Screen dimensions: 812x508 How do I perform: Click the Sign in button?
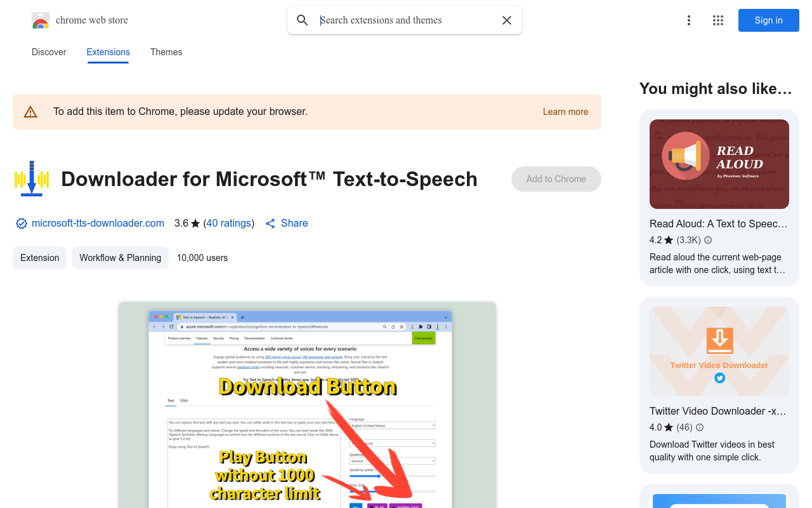[x=769, y=20]
